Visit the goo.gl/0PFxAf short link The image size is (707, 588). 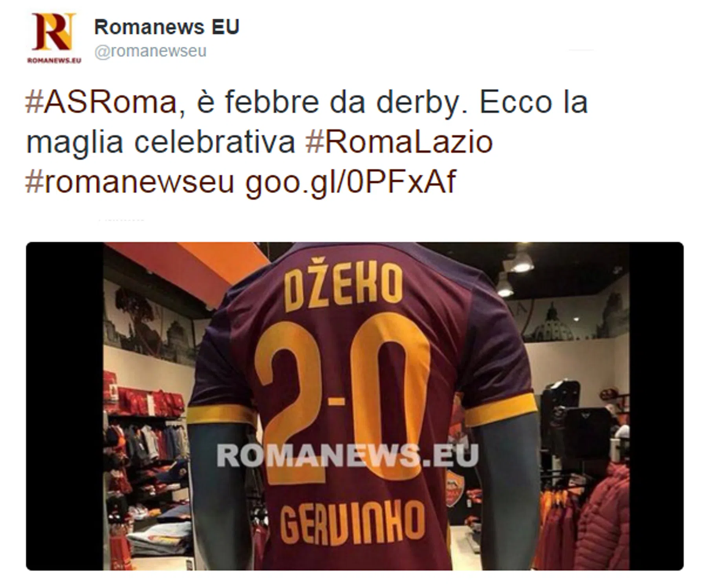tap(351, 182)
